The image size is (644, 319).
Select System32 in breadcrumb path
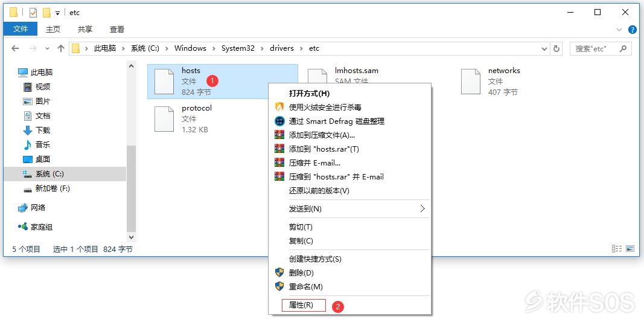pyautogui.click(x=238, y=48)
